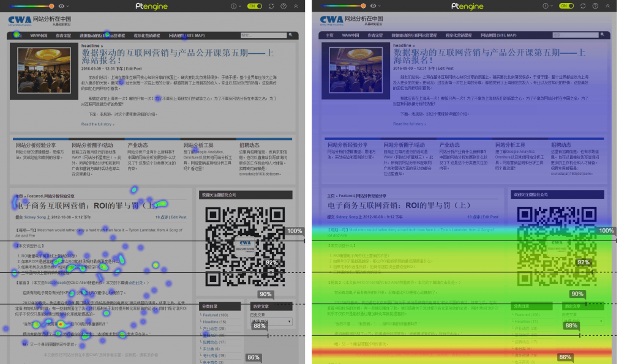Open the dropdown arrow beside right info icon
The height and width of the screenshot is (364, 627).
552,6
